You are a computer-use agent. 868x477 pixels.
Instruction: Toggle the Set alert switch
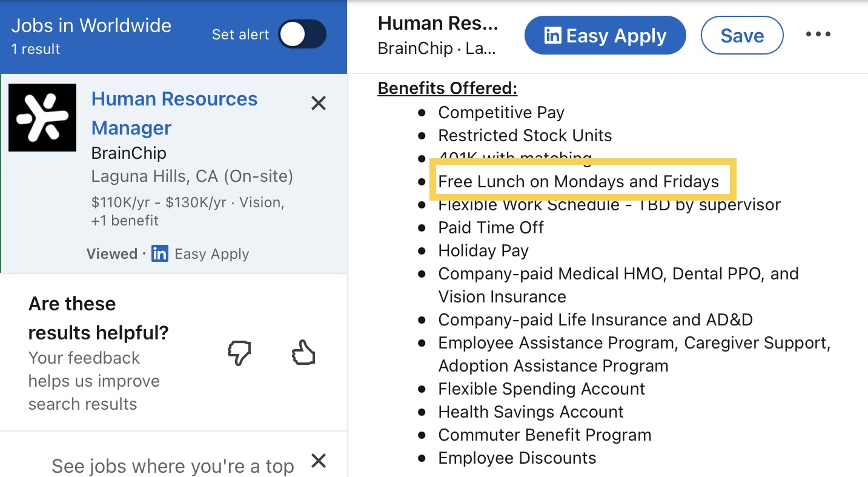point(302,35)
